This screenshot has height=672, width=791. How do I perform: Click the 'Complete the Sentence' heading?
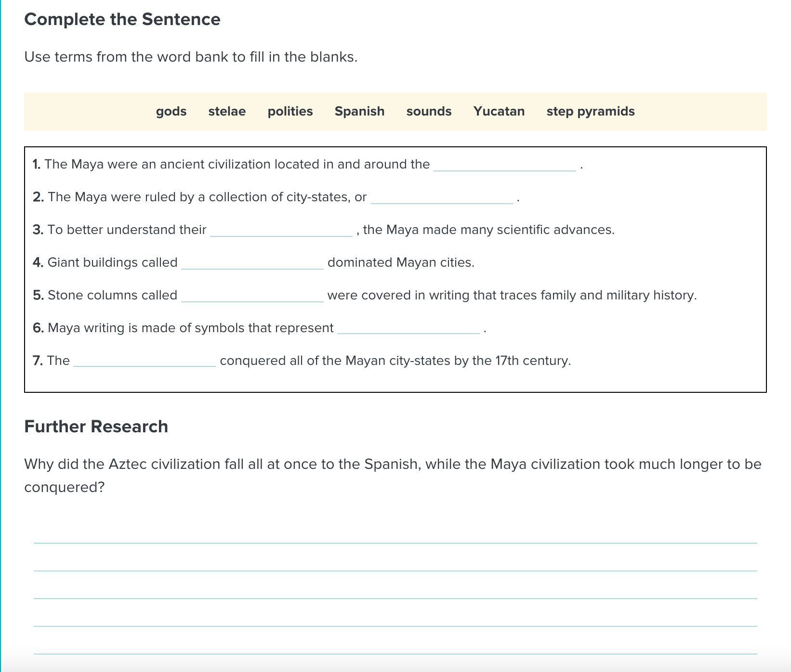122,19
